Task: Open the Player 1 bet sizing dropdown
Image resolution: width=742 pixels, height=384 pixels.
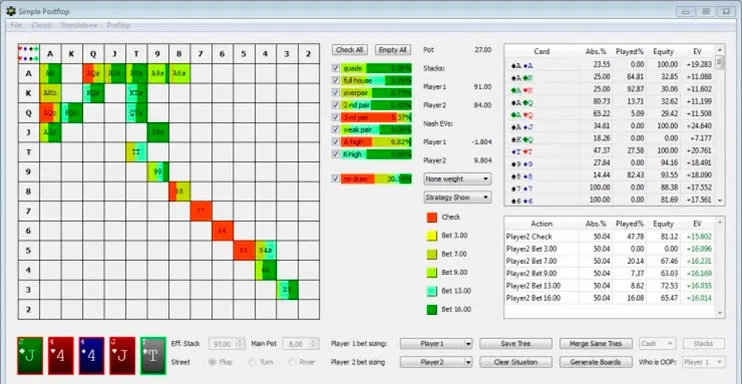Action: point(436,344)
